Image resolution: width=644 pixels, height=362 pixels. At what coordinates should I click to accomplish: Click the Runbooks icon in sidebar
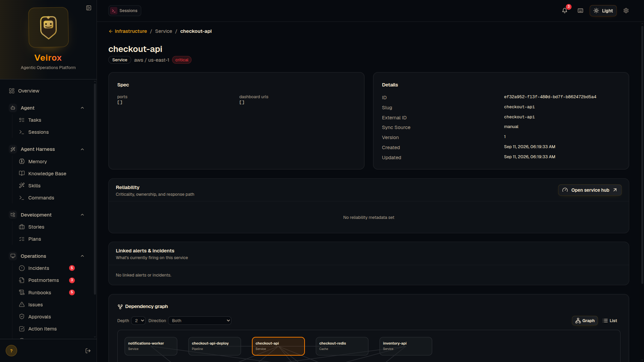click(22, 292)
